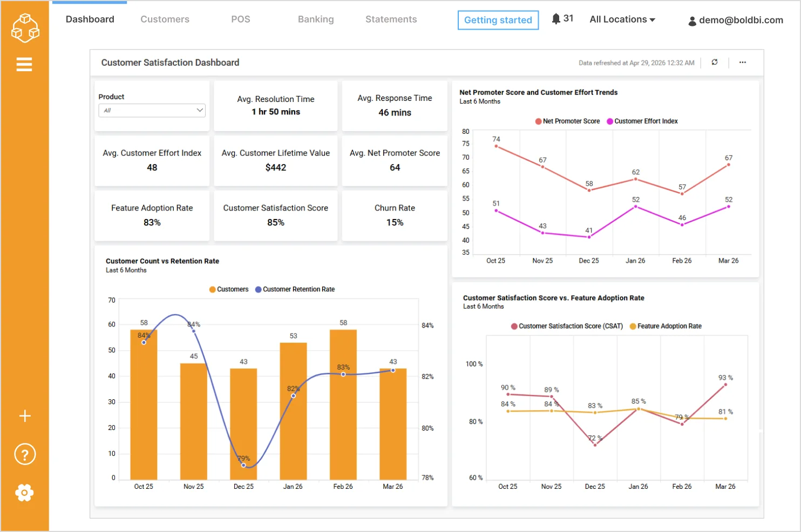The height and width of the screenshot is (532, 801).
Task: Click the Feature Adoption Rate 83% card
Action: point(152,215)
